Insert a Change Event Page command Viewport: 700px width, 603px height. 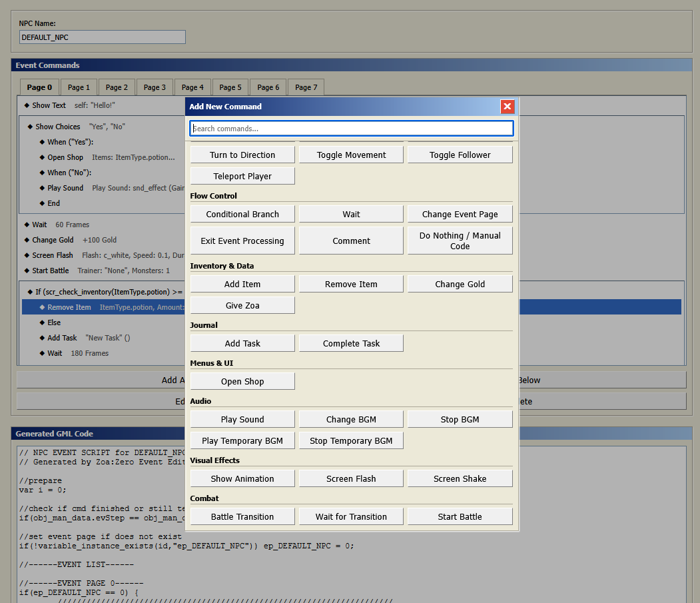(x=460, y=214)
